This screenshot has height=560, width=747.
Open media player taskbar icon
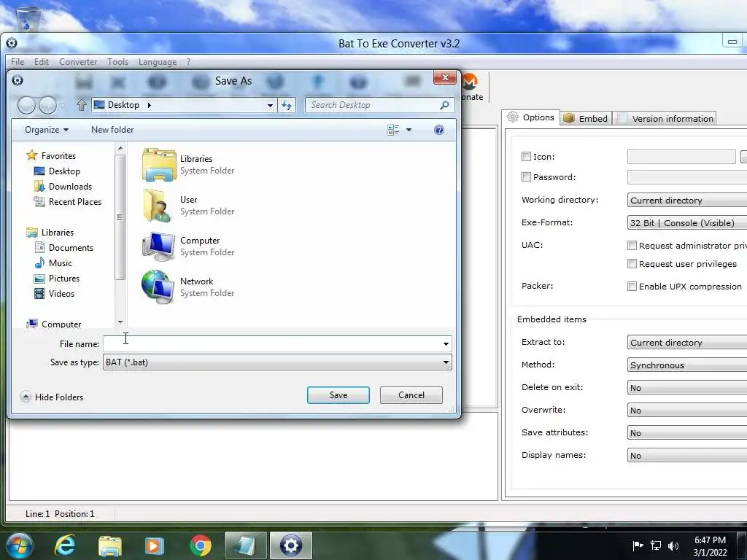click(154, 545)
